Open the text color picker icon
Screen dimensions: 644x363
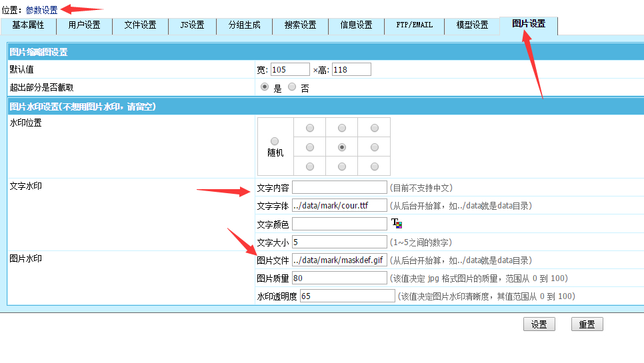pyautogui.click(x=397, y=224)
